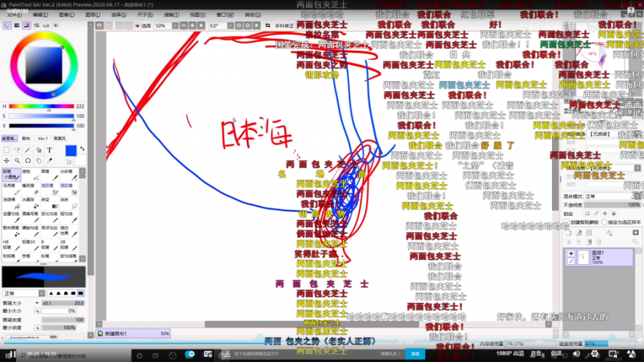Viewport: 644px width, 362px height.
Task: Select the move tool
Action: [x=7, y=161]
